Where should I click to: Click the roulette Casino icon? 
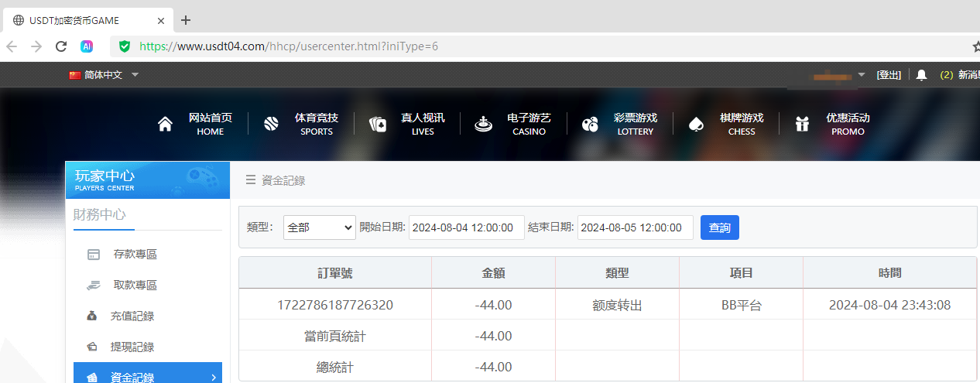484,125
